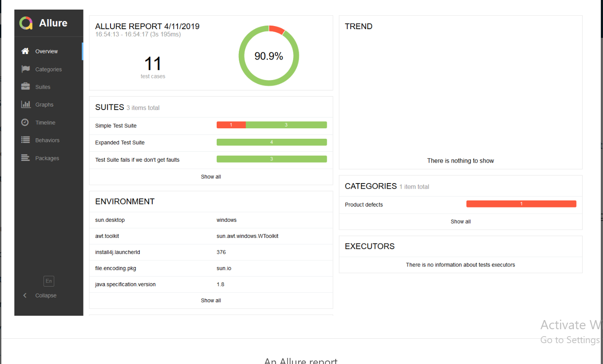Select the Graphs menu label
The image size is (603, 364).
(44, 105)
